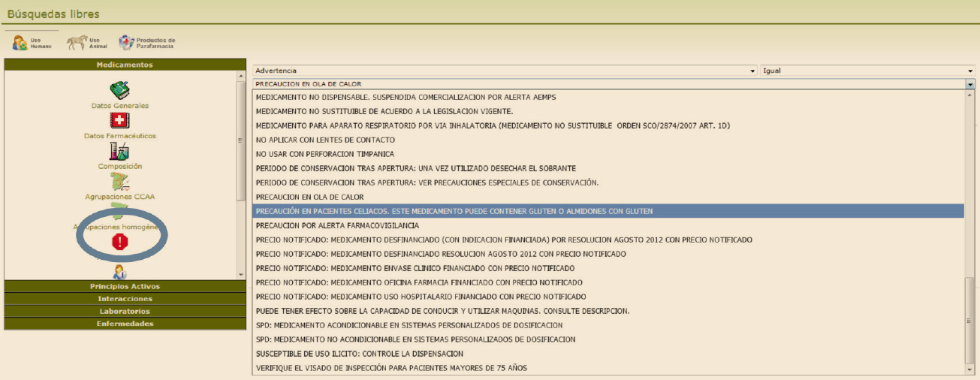Viewport: 980px width, 380px height.
Task: Open the Enfermedades section
Action: (125, 324)
